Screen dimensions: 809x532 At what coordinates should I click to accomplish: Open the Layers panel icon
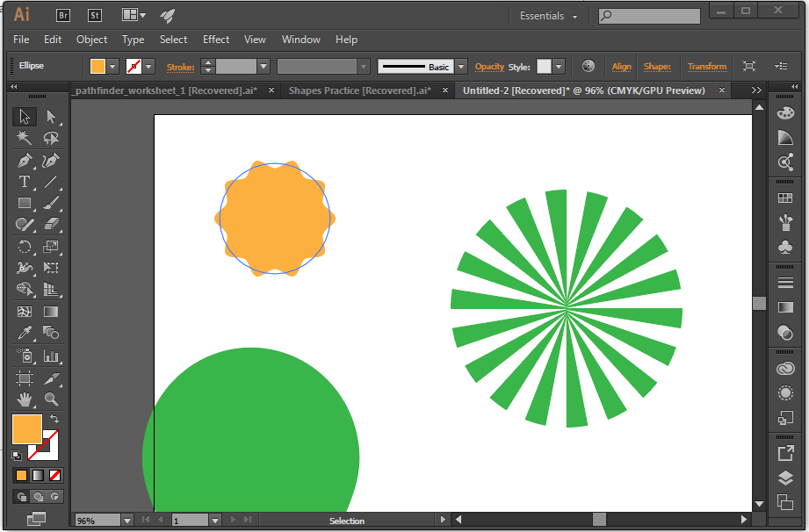coord(785,478)
